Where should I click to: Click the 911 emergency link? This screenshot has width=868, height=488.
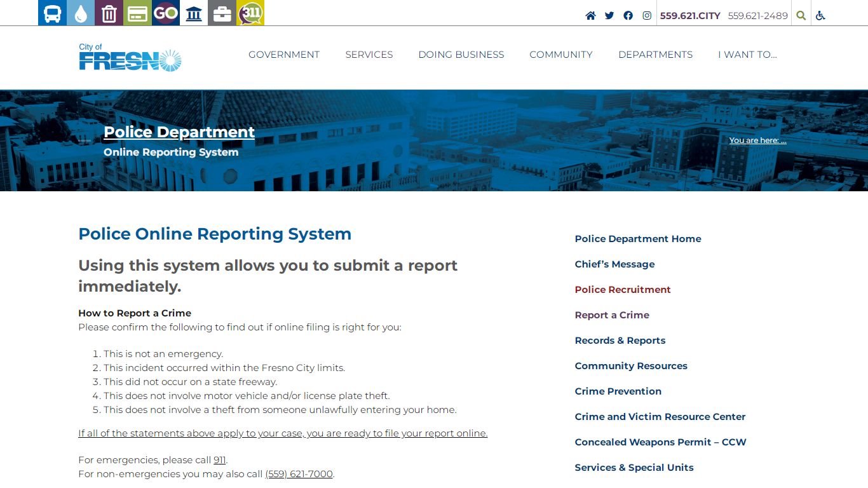(x=220, y=460)
